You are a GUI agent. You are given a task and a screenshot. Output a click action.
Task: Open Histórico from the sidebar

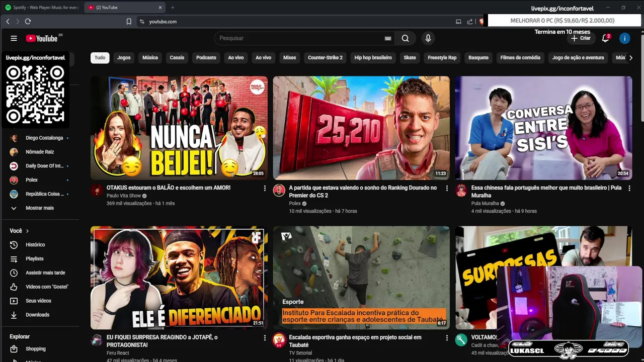[x=35, y=244]
